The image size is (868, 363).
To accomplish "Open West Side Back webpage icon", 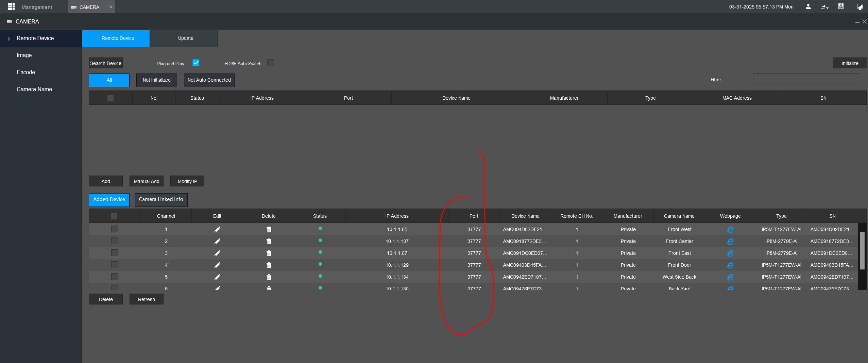I will (x=730, y=278).
